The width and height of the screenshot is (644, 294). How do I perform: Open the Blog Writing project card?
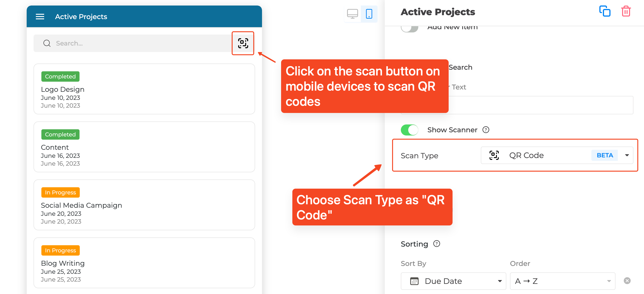pyautogui.click(x=144, y=263)
